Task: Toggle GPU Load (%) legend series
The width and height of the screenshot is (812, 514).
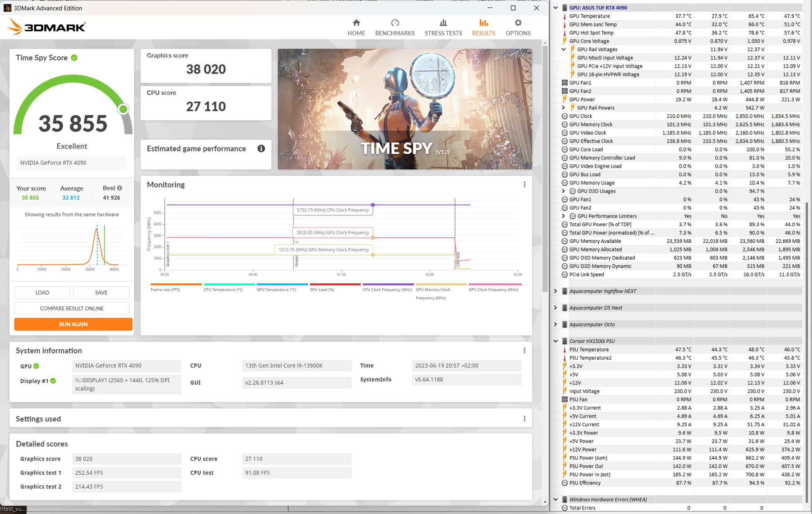Action: click(x=322, y=289)
